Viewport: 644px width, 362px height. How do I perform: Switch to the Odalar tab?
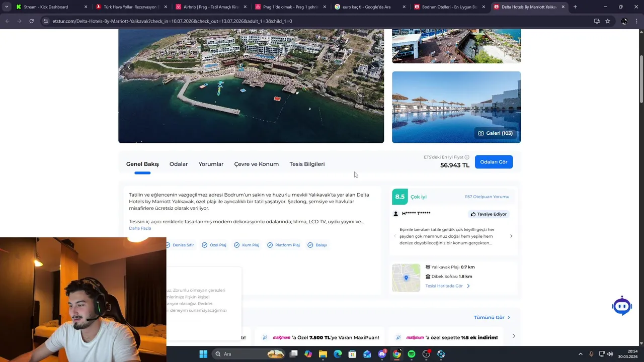179,164
